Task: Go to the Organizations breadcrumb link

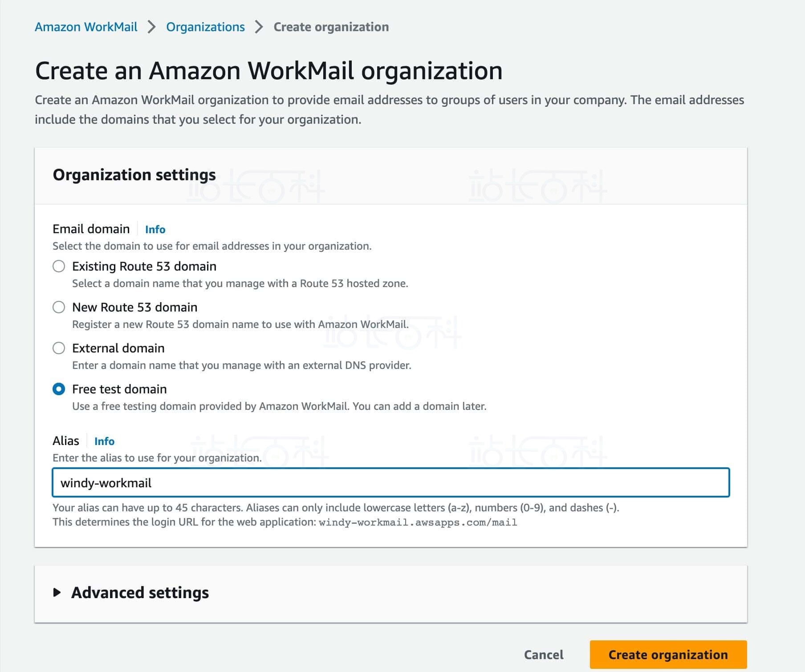Action: (x=205, y=27)
